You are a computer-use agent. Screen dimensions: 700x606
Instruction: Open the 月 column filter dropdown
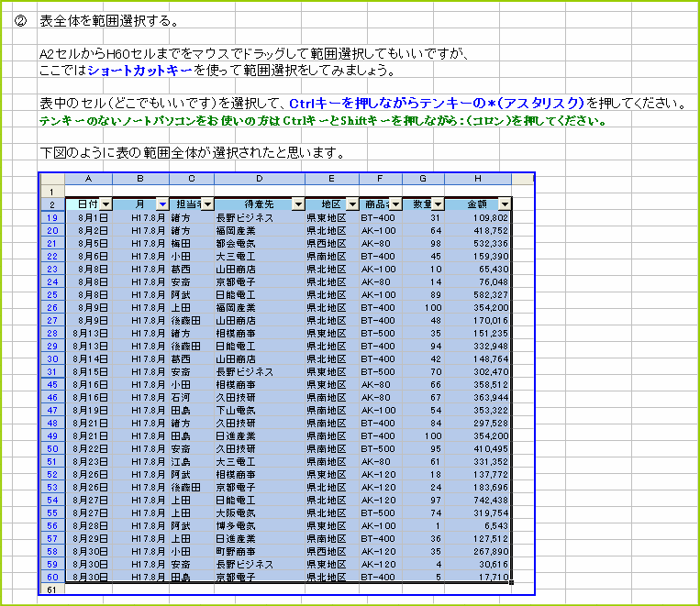pyautogui.click(x=163, y=204)
